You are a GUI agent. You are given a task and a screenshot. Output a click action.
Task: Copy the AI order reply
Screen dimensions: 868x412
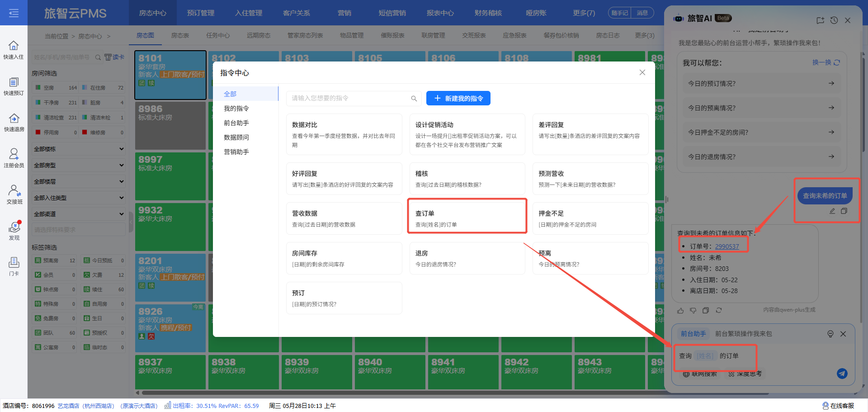click(706, 310)
